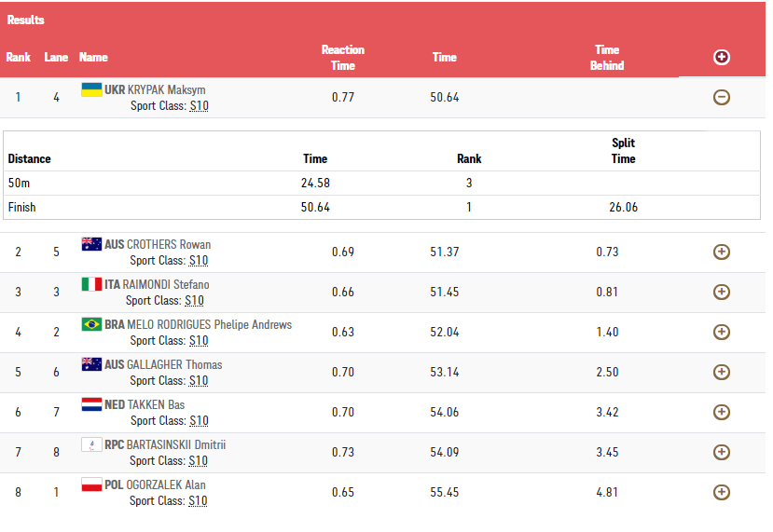Viewport: 773px width, 532px height.
Task: Click Australia flag beside CROTHERS
Action: click(91, 244)
